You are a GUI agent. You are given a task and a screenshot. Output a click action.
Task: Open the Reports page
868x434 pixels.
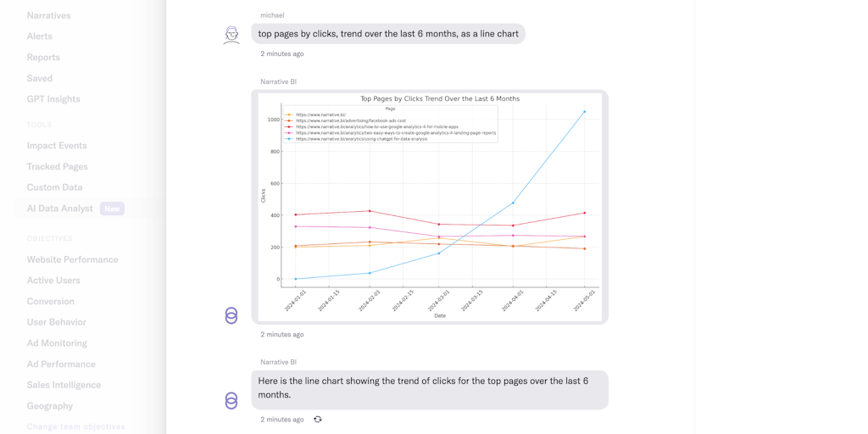43,58
